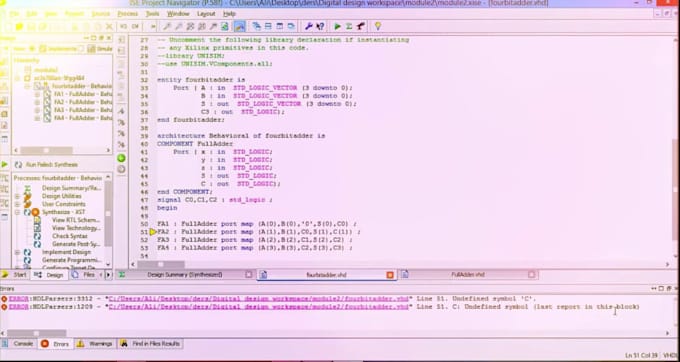This screenshot has height=362, width=680.
Task: Expand the Implement Design process node
Action: [17, 252]
